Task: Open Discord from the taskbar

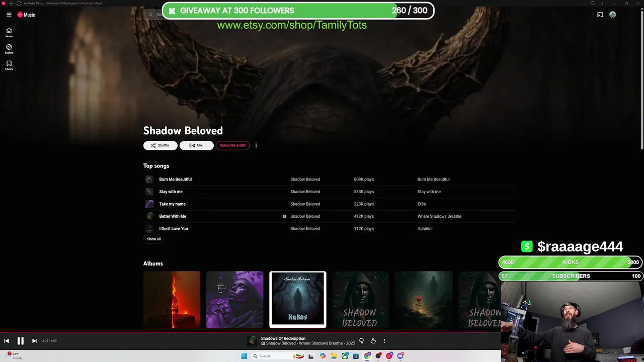Action: click(x=400, y=356)
